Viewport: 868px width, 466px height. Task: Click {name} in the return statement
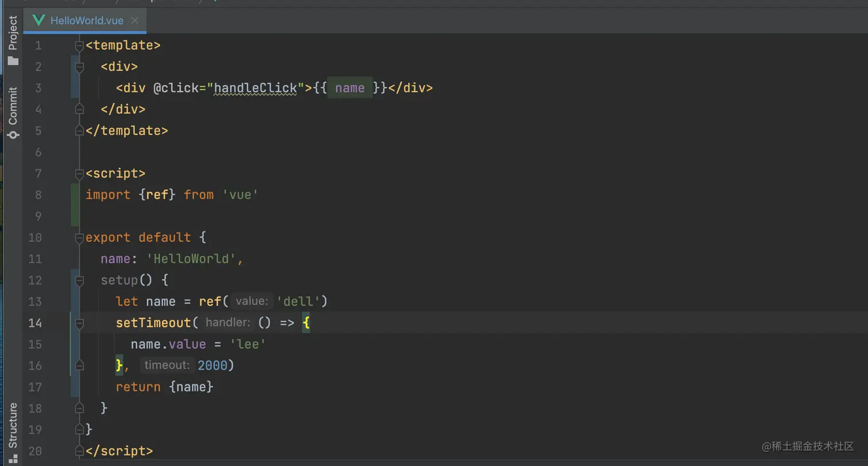pyautogui.click(x=191, y=387)
